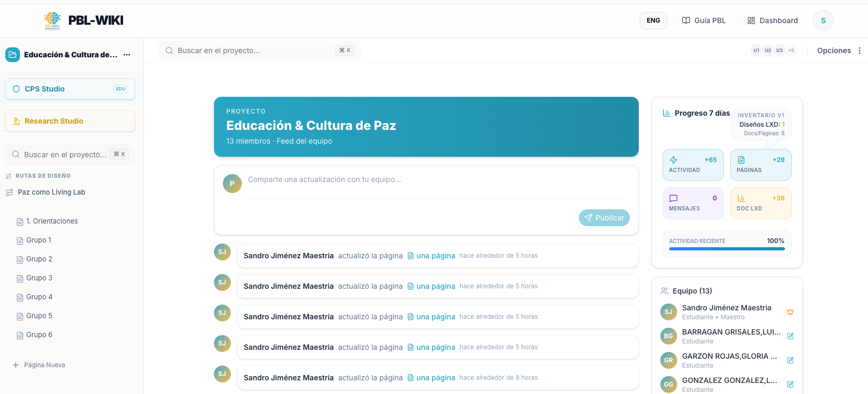Click the PBL-WIKI logo icon

point(52,21)
